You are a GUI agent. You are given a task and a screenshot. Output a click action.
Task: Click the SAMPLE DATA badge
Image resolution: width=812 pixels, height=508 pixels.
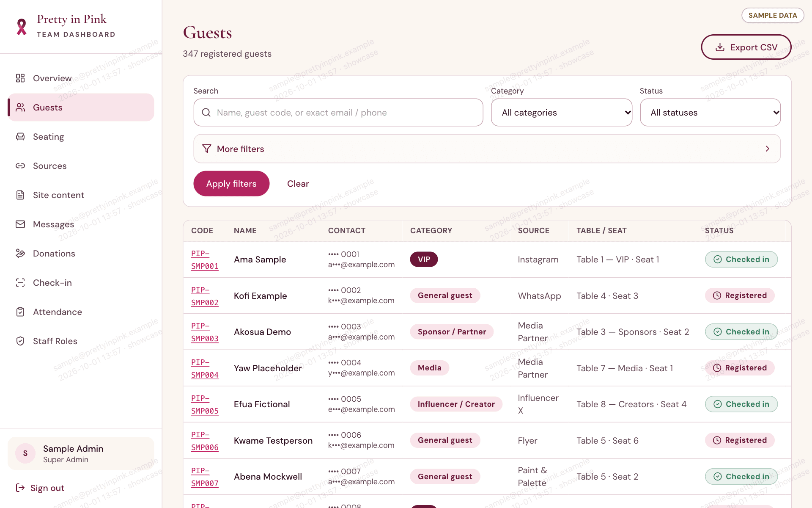click(773, 15)
